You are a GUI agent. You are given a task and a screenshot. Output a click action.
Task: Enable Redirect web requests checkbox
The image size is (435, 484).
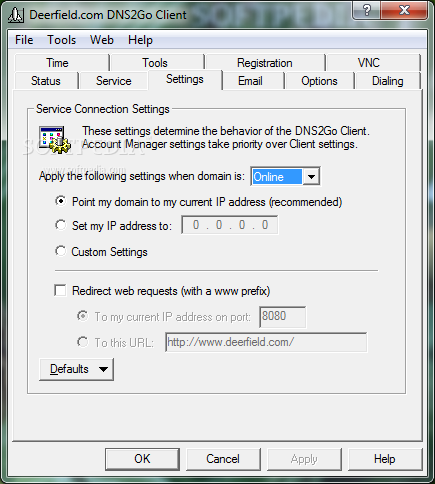(60, 290)
